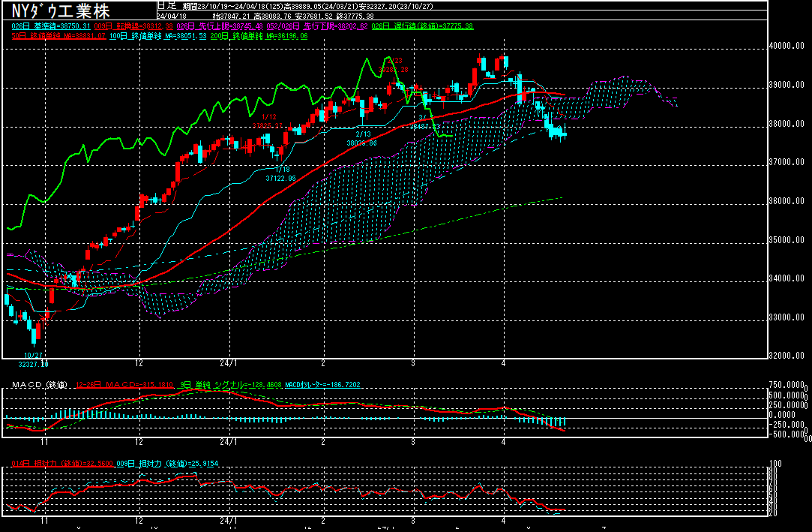The height and width of the screenshot is (532, 812).
Task: Click month 4 on main chart axis
Action: (x=503, y=363)
